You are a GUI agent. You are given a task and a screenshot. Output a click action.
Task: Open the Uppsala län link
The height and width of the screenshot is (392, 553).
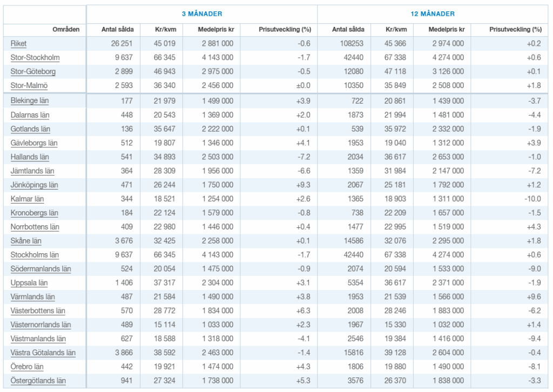29,283
